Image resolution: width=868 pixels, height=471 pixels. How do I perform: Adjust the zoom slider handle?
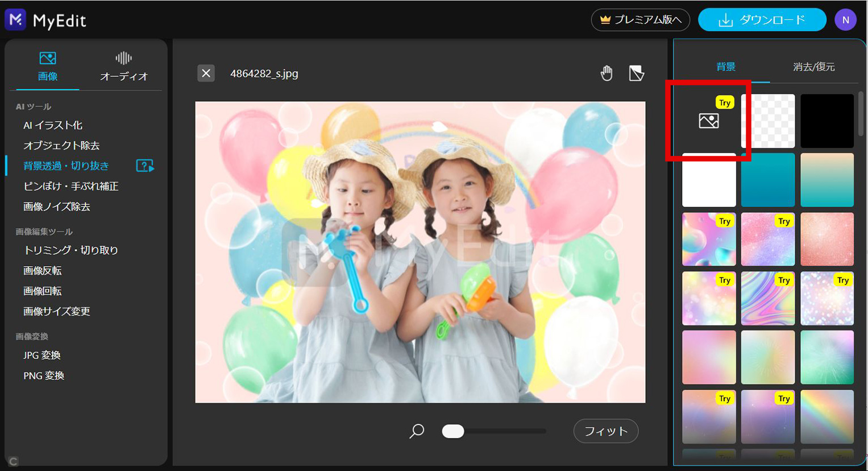pos(453,431)
